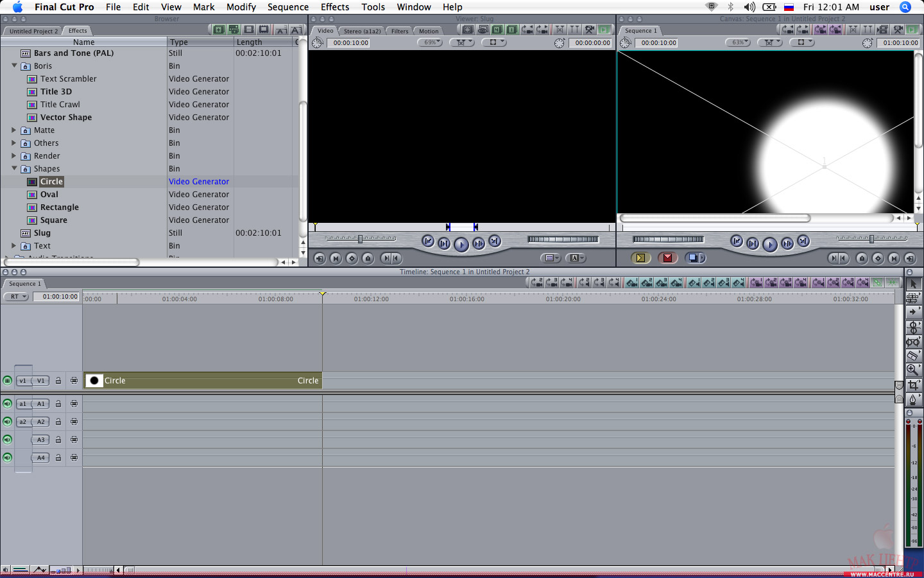This screenshot has width=924, height=578.
Task: Click the Bluetooth icon in menu bar
Action: point(730,7)
